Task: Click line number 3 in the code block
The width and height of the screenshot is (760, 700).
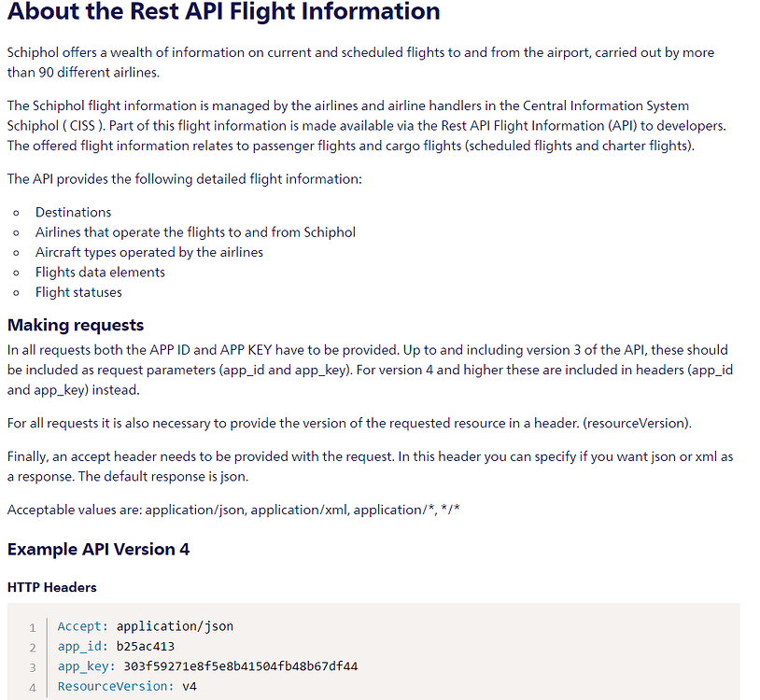Action: coord(33,667)
